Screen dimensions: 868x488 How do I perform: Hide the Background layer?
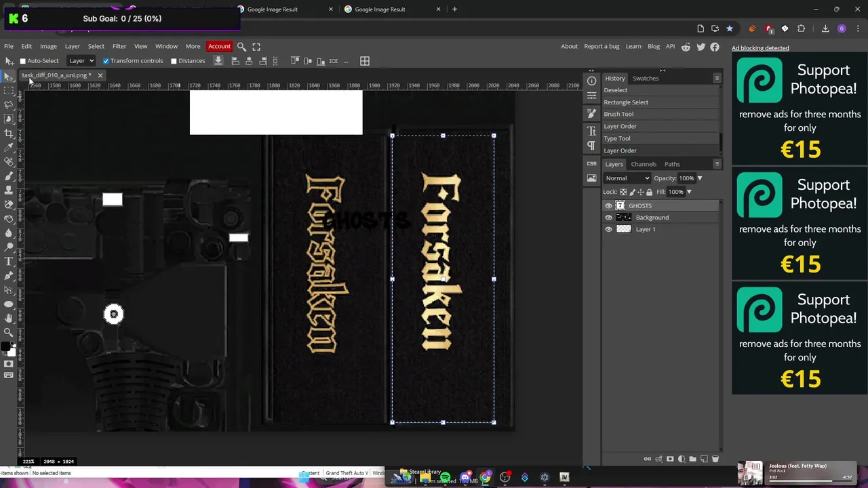[x=608, y=218]
